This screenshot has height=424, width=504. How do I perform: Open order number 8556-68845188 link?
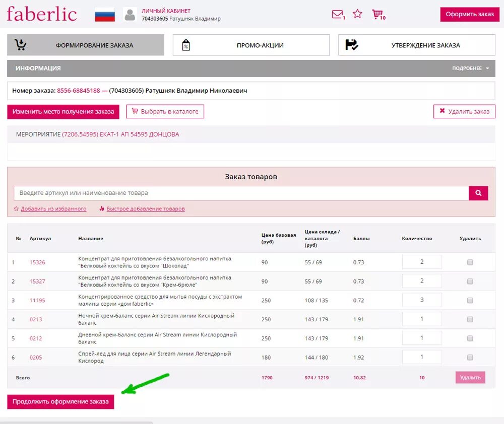(x=79, y=91)
